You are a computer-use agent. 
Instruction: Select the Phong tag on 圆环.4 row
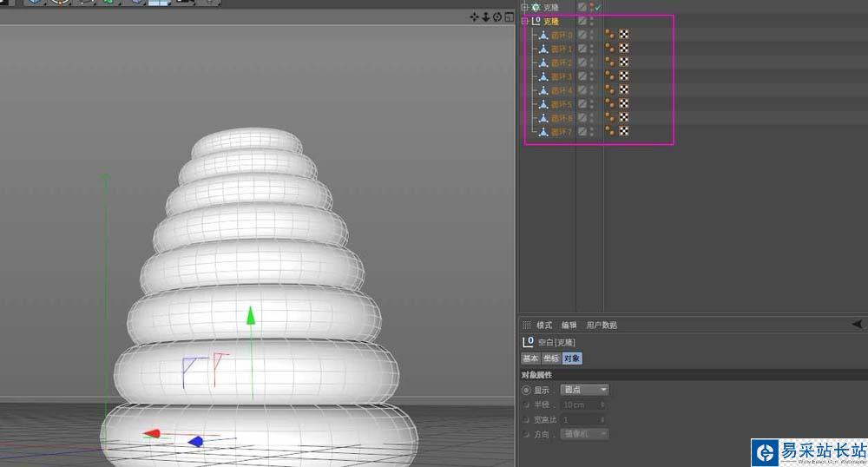point(609,89)
